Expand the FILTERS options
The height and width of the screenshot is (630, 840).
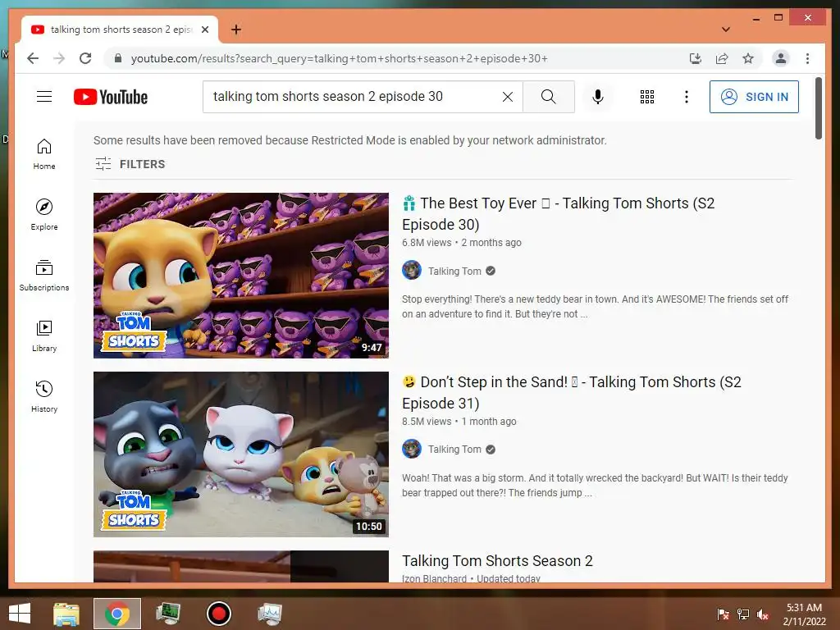click(x=130, y=164)
